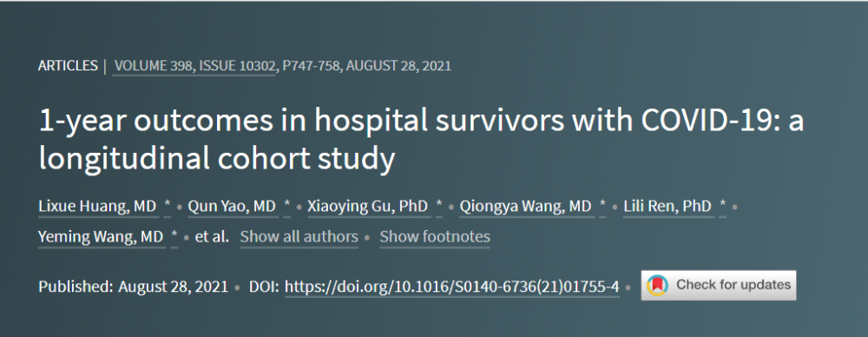Screen dimensions: 868x337
Task: Click the Check for updates button
Action: 719,286
